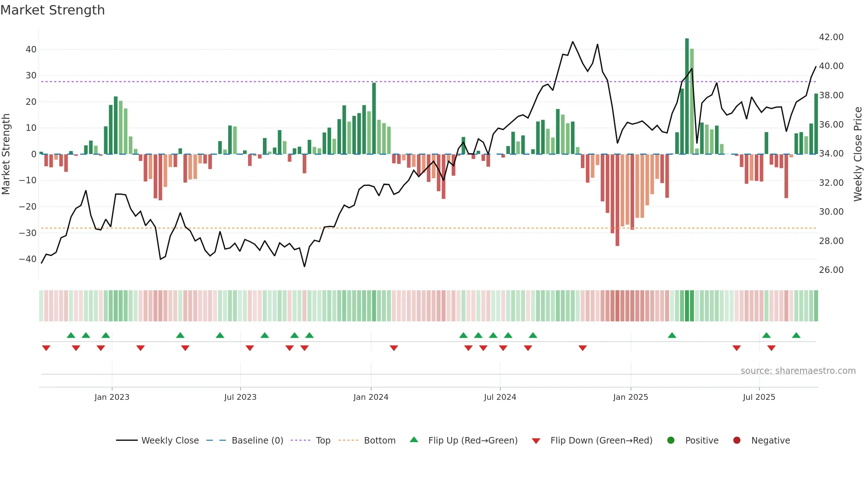Click the purple dotted Top legend marker
Screen dimensions: 868x488
click(301, 440)
